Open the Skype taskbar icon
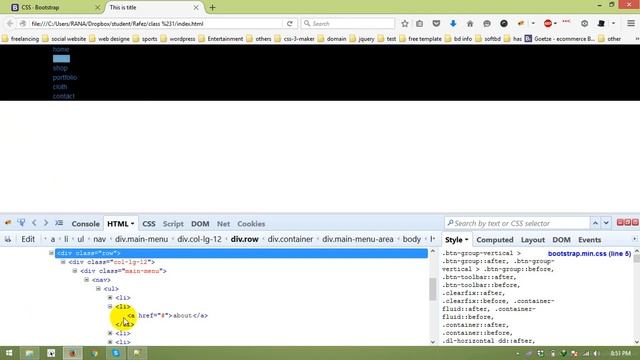Screen dimensions: 640x360 point(116,353)
